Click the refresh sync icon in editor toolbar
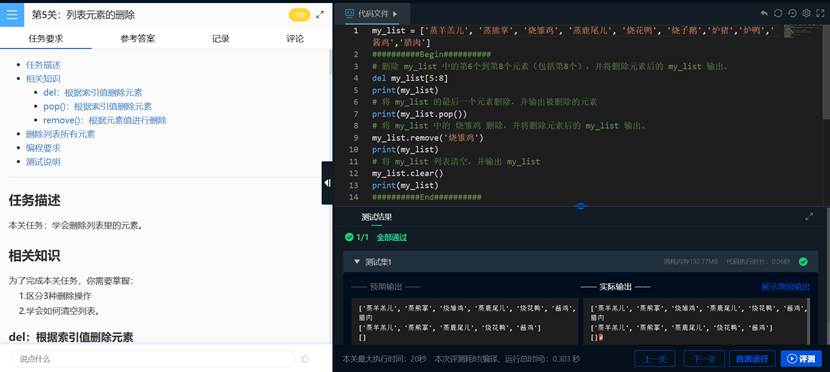 (x=778, y=13)
